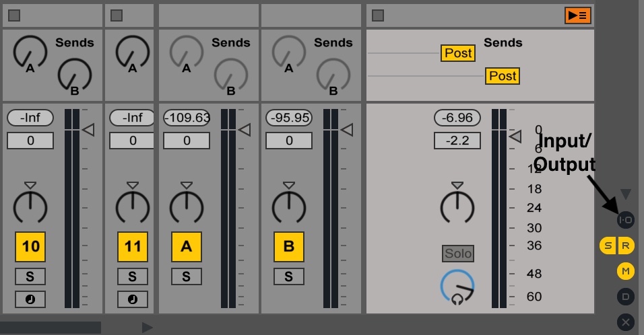Toggle lower Post button for Send B

pos(503,76)
